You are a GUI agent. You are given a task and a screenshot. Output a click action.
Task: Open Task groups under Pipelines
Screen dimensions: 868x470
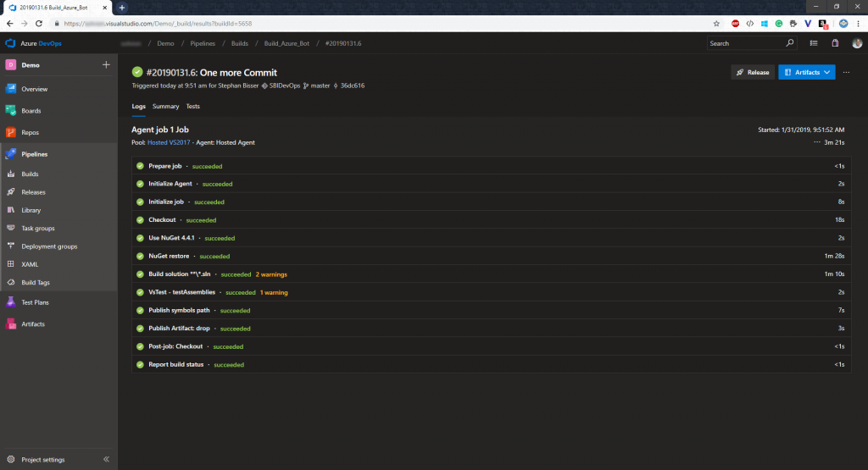pos(37,229)
